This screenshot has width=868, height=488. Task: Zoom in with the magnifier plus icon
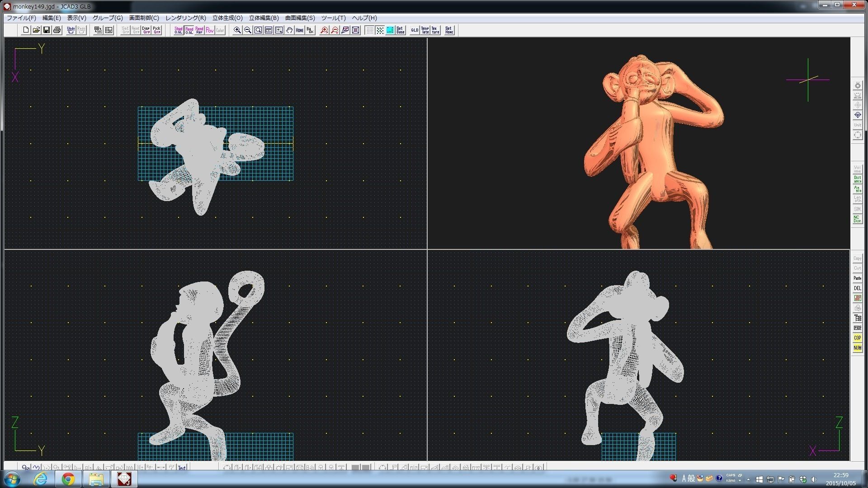tap(237, 30)
